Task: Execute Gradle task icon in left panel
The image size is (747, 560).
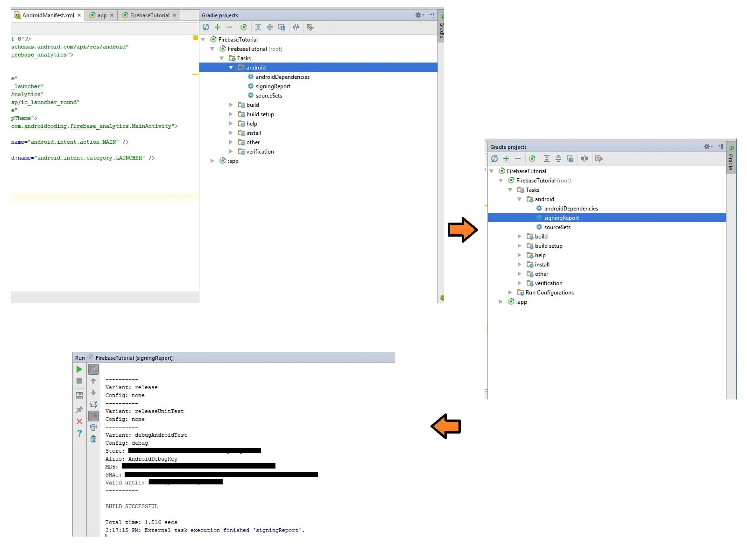Action: (244, 27)
